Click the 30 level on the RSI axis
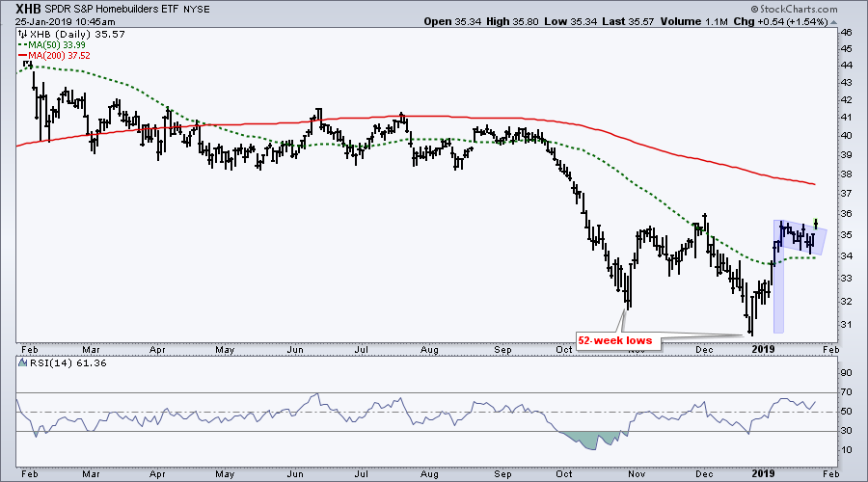The height and width of the screenshot is (482, 868). click(847, 431)
